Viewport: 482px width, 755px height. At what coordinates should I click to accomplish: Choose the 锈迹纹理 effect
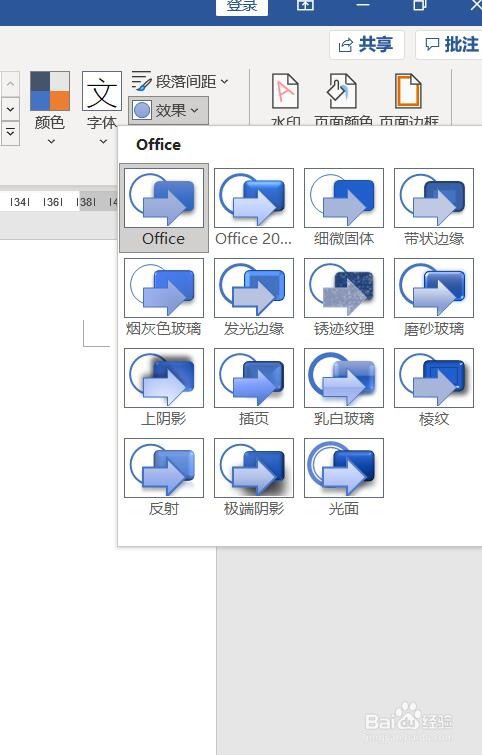coord(344,298)
